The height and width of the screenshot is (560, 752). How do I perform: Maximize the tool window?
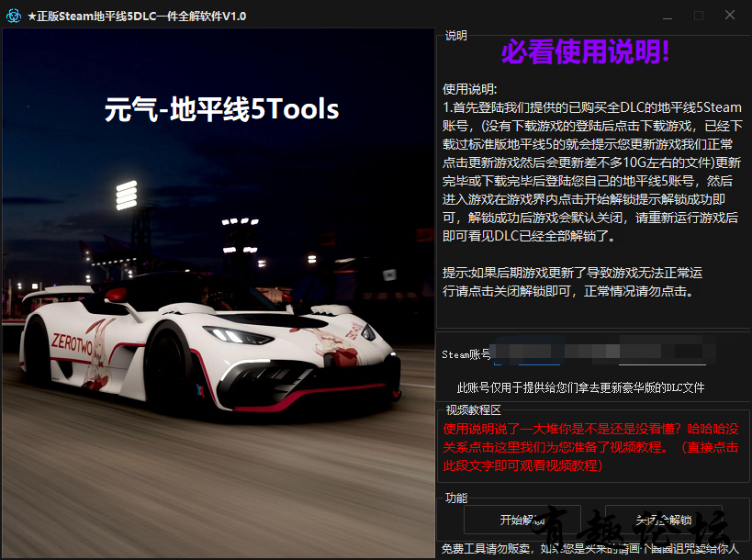[x=699, y=16]
